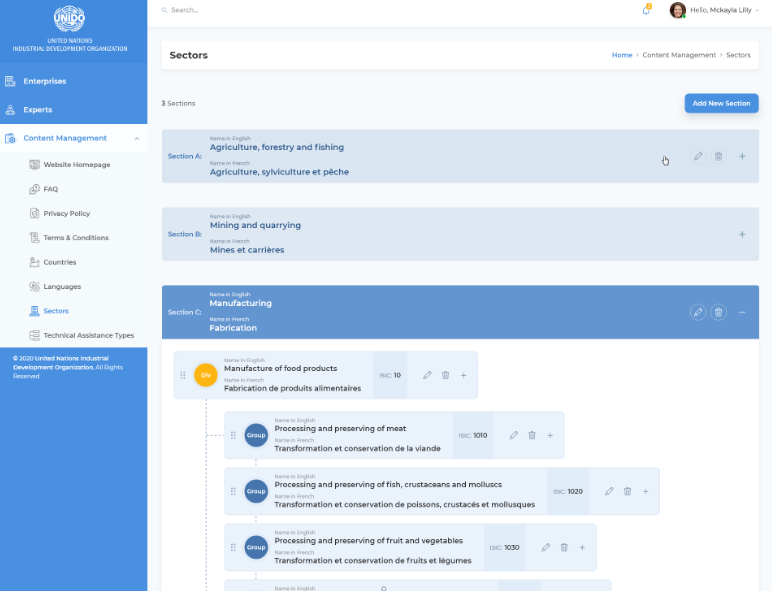Edit the Manufacture of food products division
Image resolution: width=772 pixels, height=591 pixels.
coord(427,375)
